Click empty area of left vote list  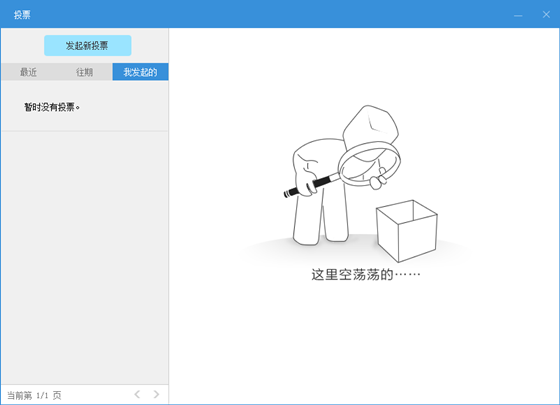click(x=85, y=257)
